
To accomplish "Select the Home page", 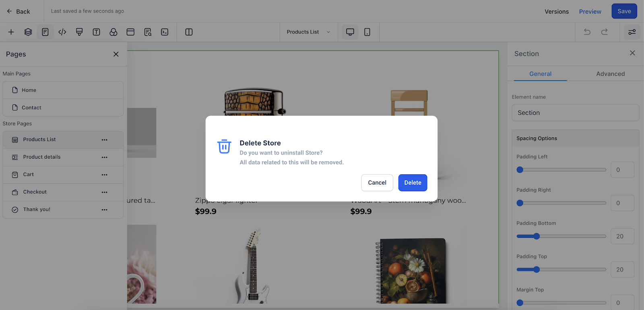I will click(63, 90).
